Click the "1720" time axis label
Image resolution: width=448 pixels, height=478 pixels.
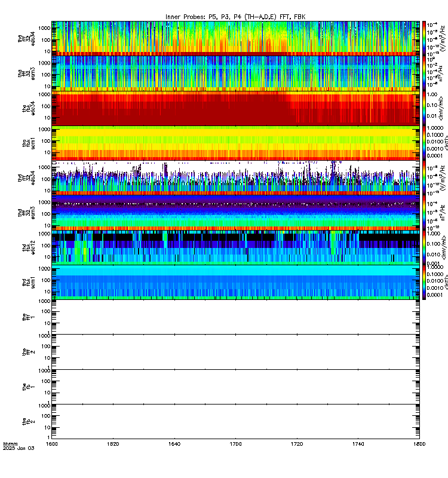coord(297,444)
